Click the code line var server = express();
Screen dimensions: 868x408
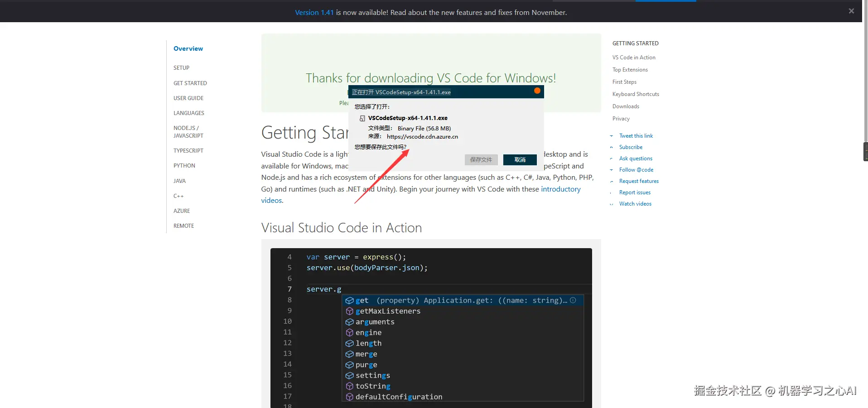pyautogui.click(x=356, y=257)
